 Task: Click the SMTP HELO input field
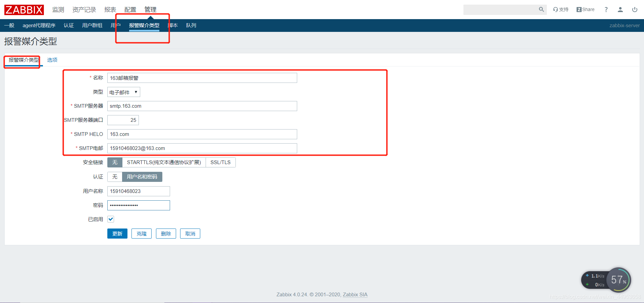[202, 134]
